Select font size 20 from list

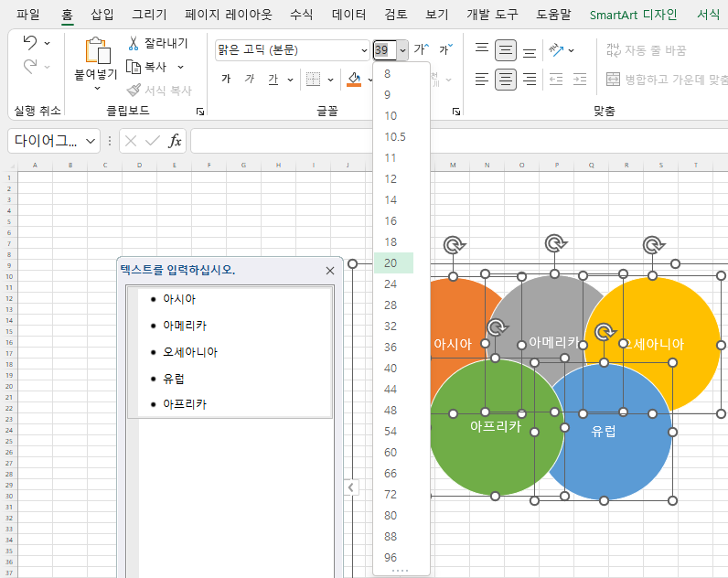point(393,263)
